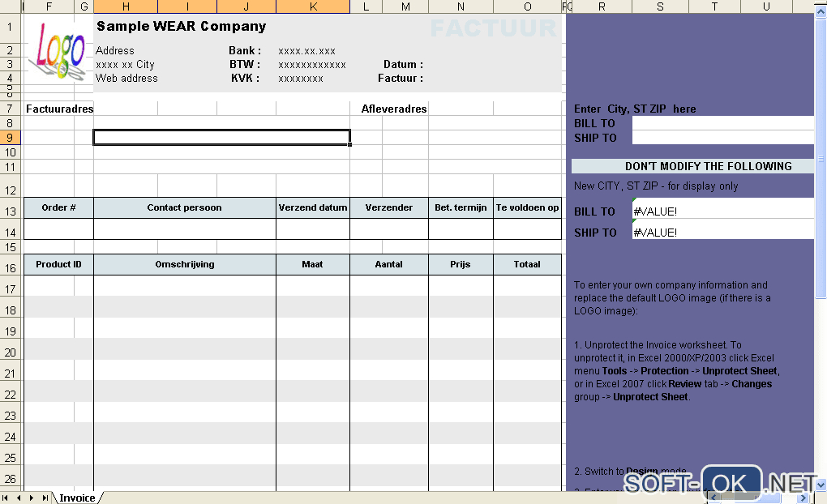Select column R header
This screenshot has width=827, height=504.
(602, 6)
